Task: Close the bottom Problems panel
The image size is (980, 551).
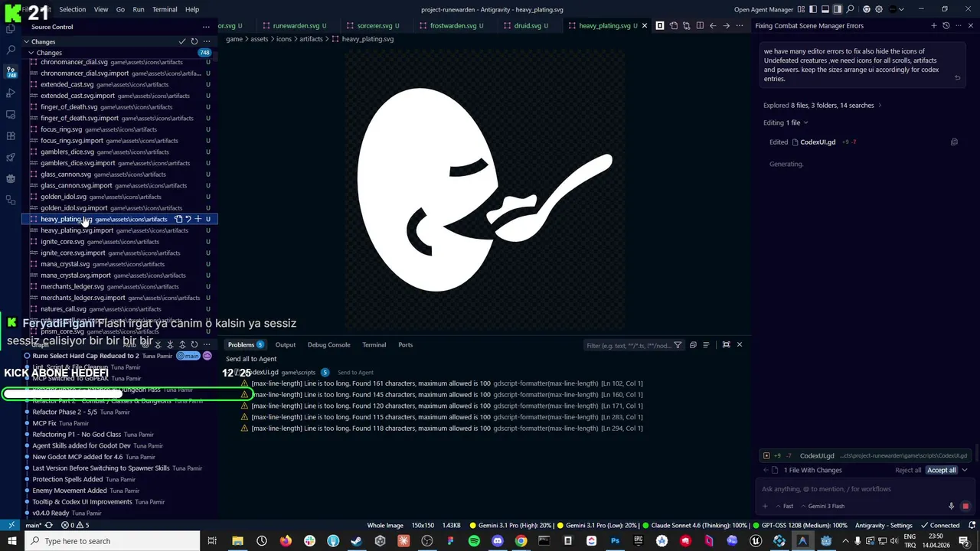Action: [739, 344]
